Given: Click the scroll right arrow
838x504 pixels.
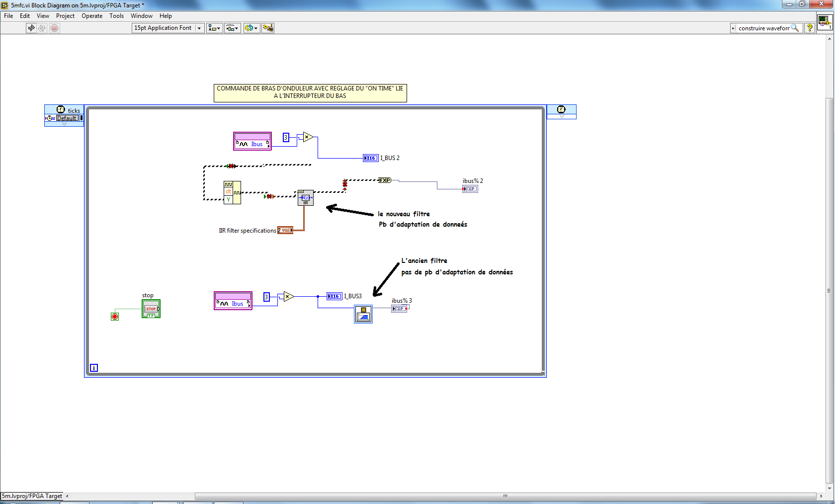Looking at the screenshot, I should click(x=821, y=496).
